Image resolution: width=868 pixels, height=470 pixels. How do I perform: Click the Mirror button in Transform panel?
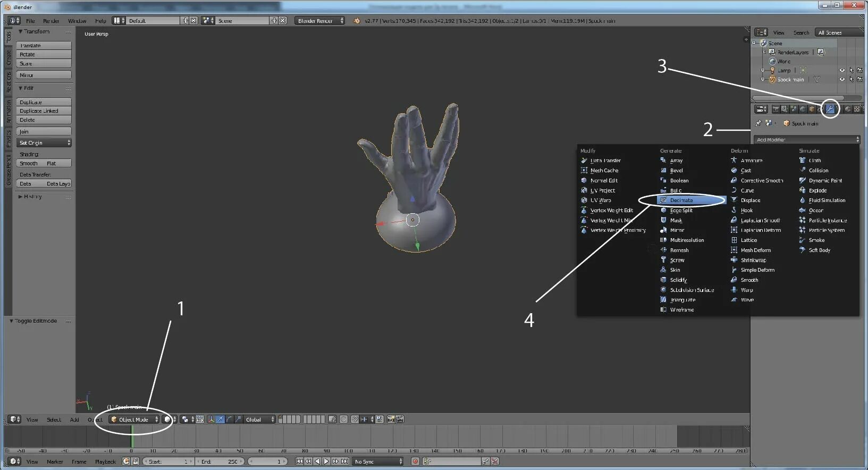coord(44,75)
